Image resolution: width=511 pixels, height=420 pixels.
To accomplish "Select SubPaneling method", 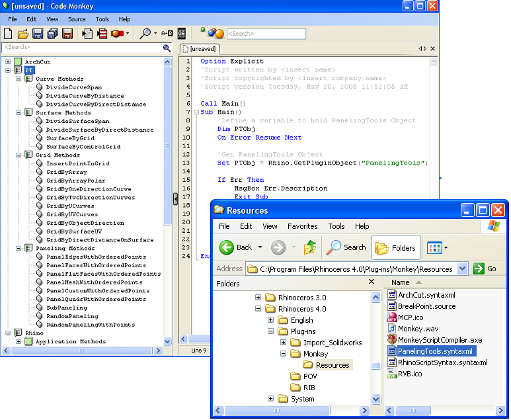I will click(67, 308).
